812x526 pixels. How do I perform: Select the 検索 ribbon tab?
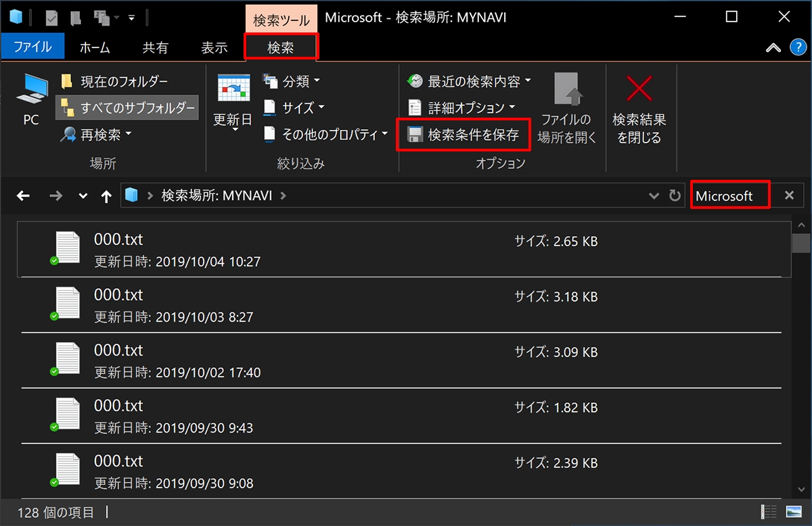tap(281, 47)
